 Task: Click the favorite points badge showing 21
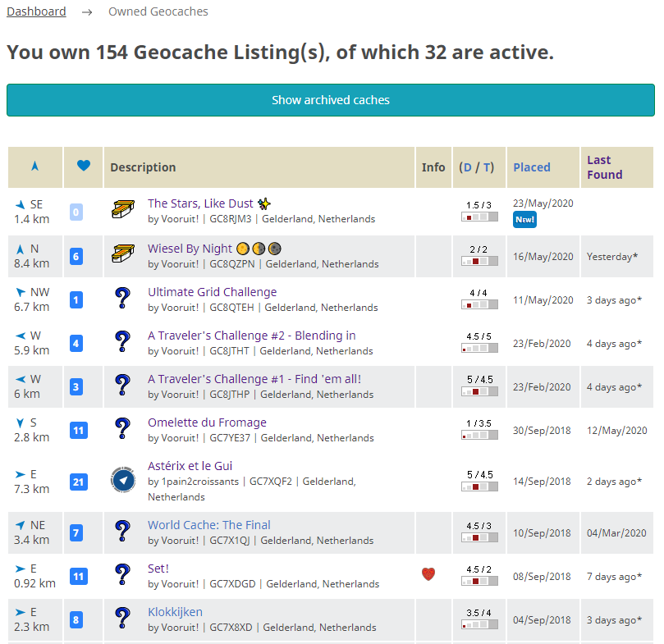pos(78,482)
